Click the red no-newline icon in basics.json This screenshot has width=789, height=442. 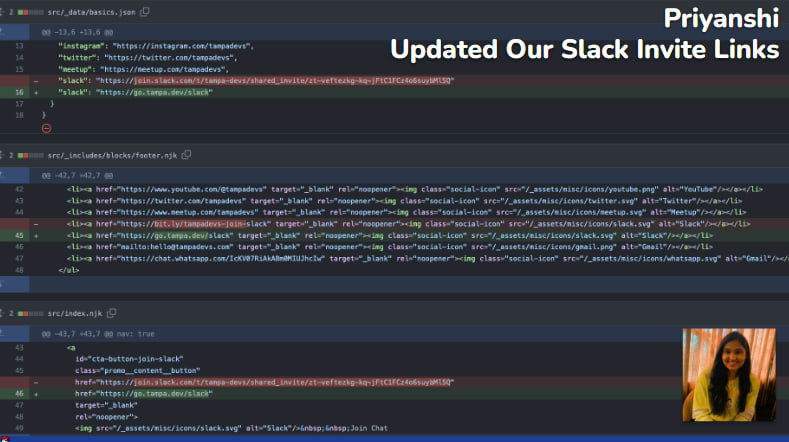click(x=46, y=128)
